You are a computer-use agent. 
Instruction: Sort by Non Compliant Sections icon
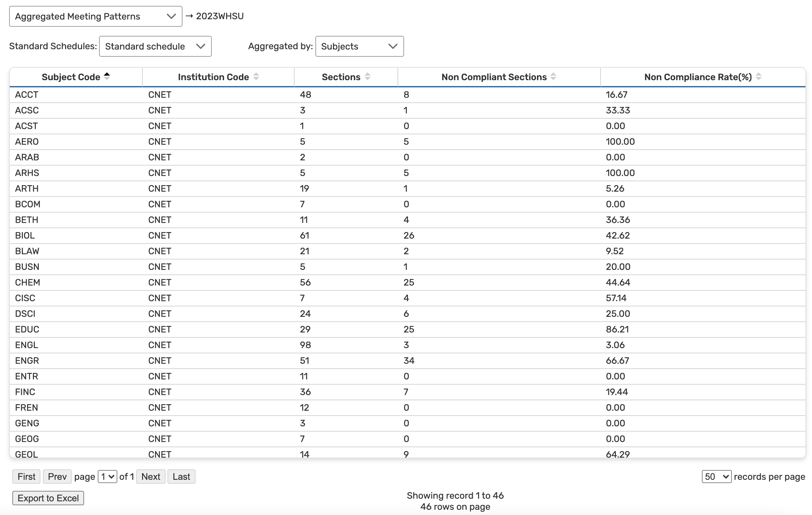(553, 77)
